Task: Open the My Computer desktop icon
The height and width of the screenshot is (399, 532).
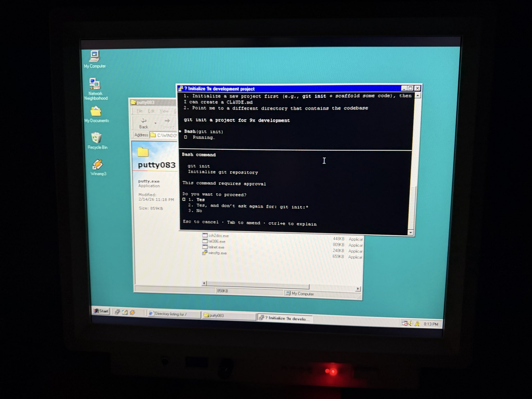Action: tap(95, 56)
